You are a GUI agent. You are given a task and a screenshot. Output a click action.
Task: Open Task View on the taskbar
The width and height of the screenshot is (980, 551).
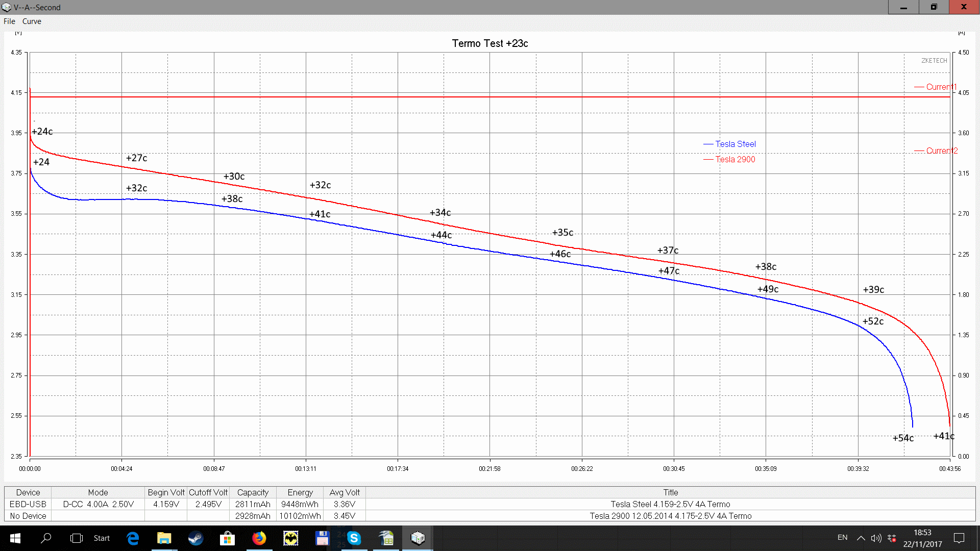click(x=76, y=538)
